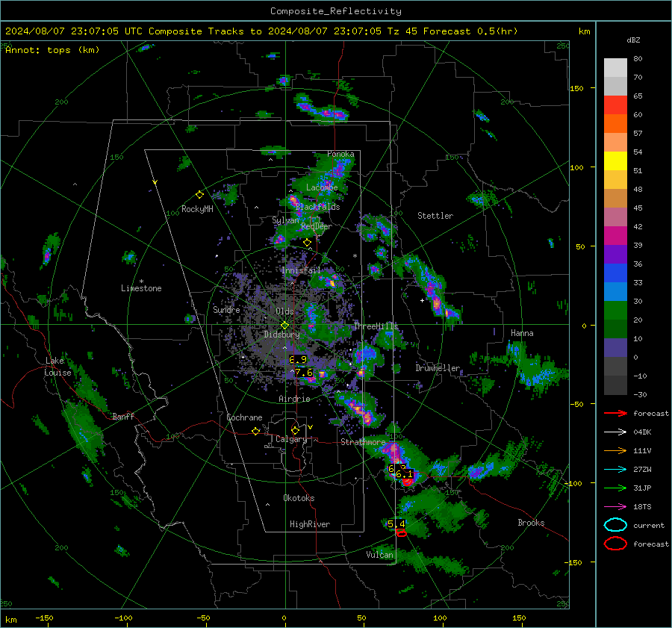The height and width of the screenshot is (628, 672).
Task: Click the Innisfail city label
Action: click(301, 270)
